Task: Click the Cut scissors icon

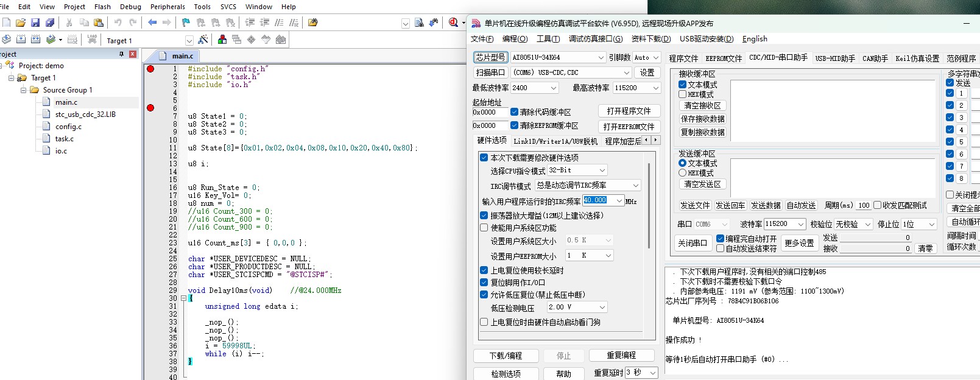Action: coord(69,23)
